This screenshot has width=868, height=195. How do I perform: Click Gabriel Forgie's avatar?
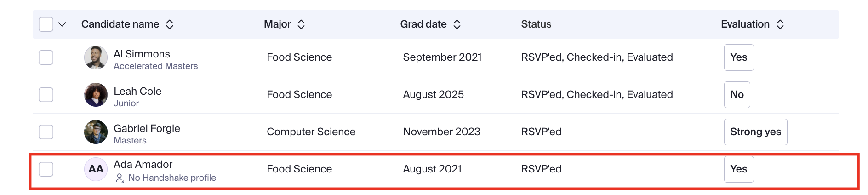pos(96,132)
